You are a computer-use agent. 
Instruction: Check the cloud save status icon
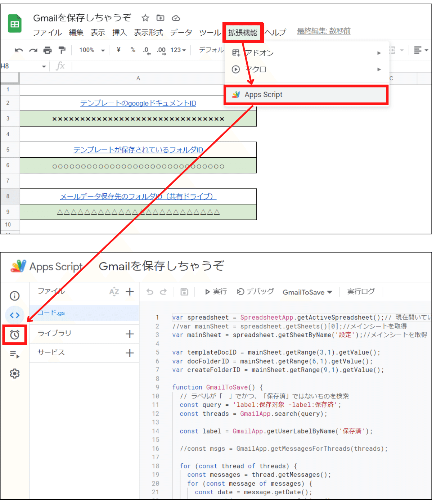(x=176, y=18)
